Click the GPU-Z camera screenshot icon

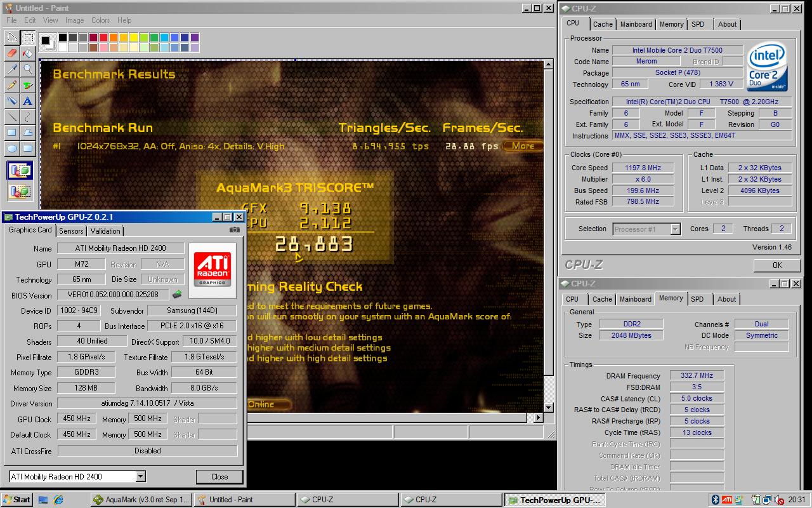(x=235, y=230)
